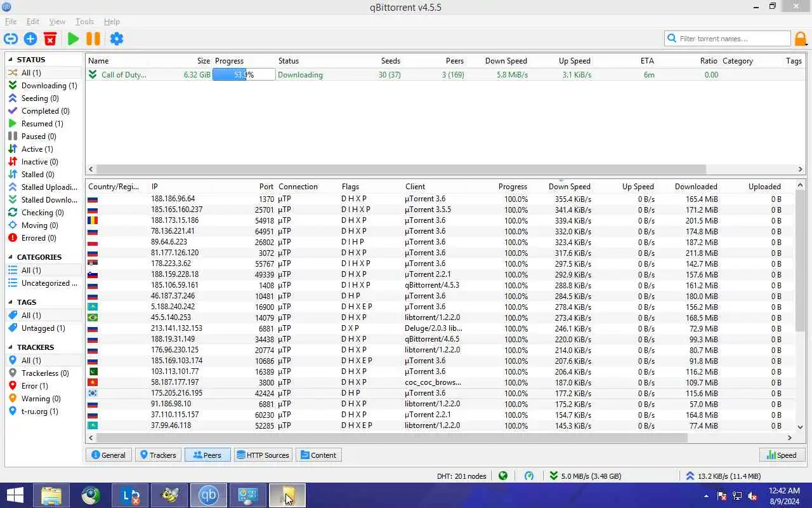The image size is (812, 508).
Task: Sort torrents by ETA column header
Action: point(647,61)
